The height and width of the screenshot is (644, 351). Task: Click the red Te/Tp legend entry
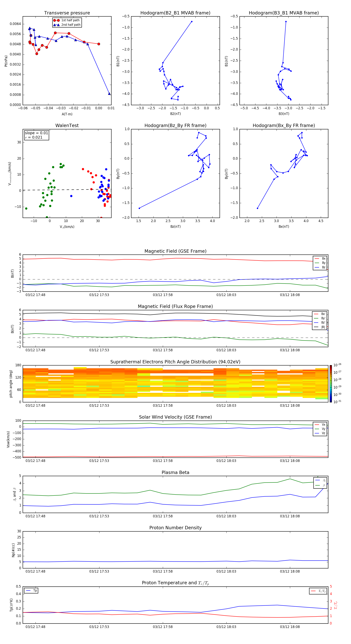pos(318,591)
